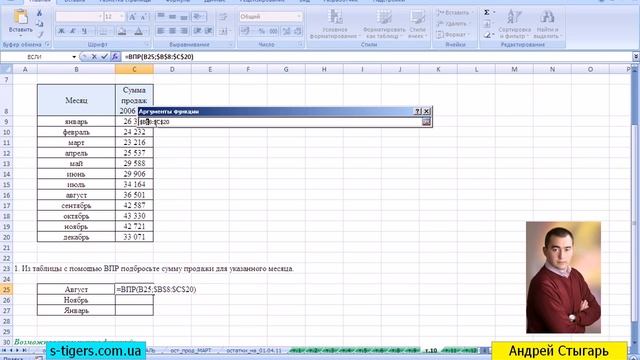
Task: Switch to sheet tab 'ост_прод_МАРТ'
Action: pyautogui.click(x=191, y=351)
